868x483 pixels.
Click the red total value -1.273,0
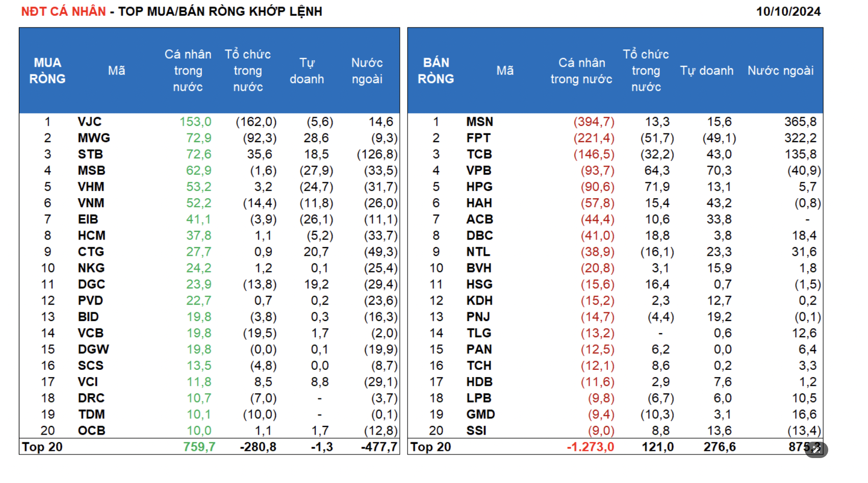[591, 447]
